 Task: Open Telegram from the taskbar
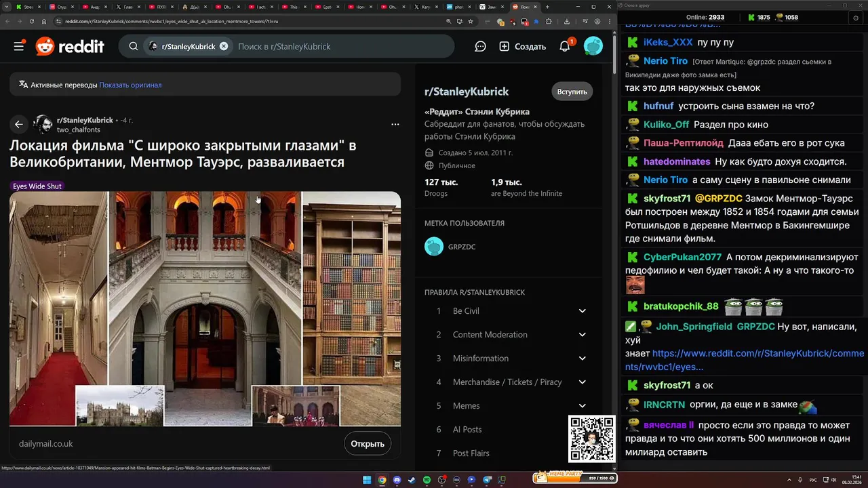coord(486,480)
